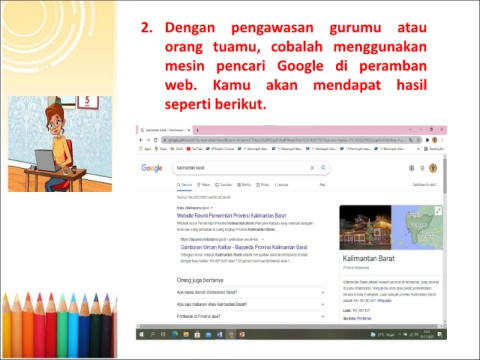This screenshot has height=360, width=480.
Task: Clear the search box with X
Action: pyautogui.click(x=312, y=168)
